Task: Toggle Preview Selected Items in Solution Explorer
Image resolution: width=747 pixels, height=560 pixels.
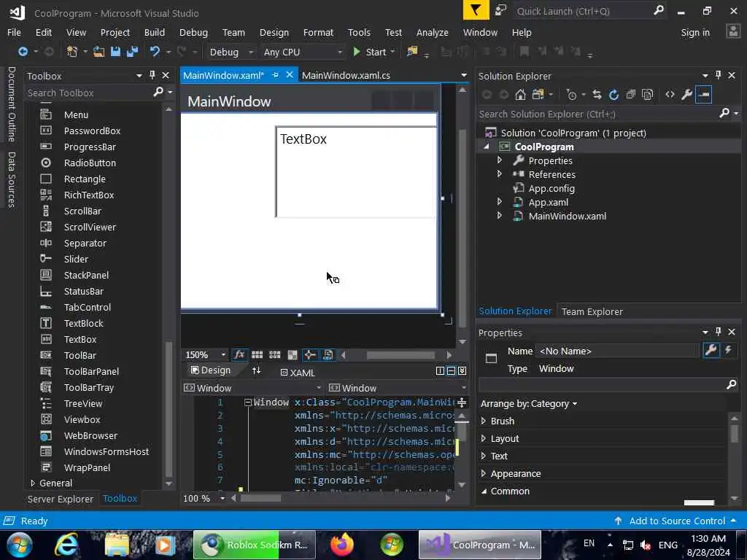Action: click(x=703, y=94)
